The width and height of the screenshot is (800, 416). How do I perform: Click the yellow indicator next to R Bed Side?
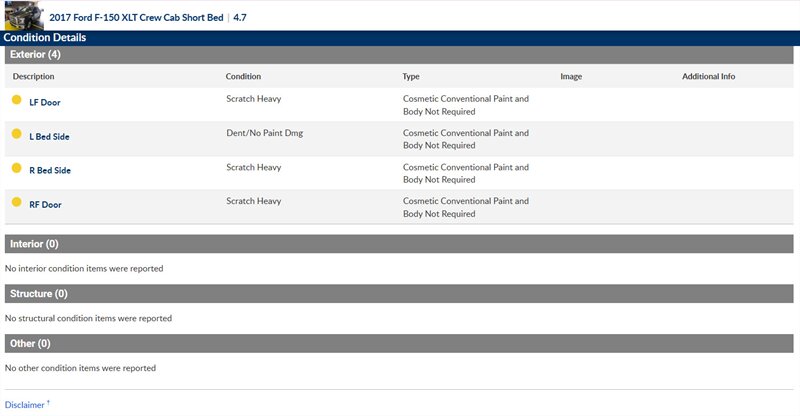[x=16, y=168]
